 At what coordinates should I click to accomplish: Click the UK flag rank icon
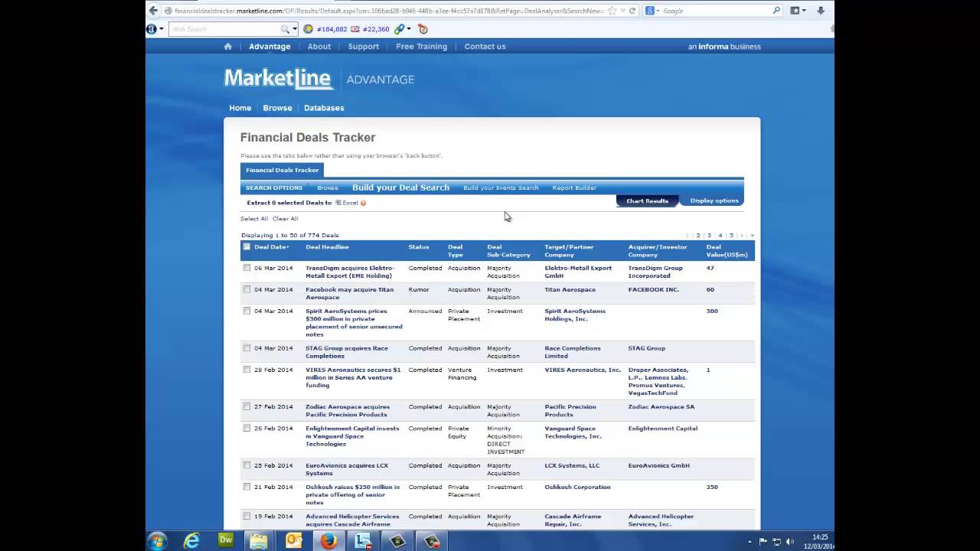pyautogui.click(x=355, y=29)
